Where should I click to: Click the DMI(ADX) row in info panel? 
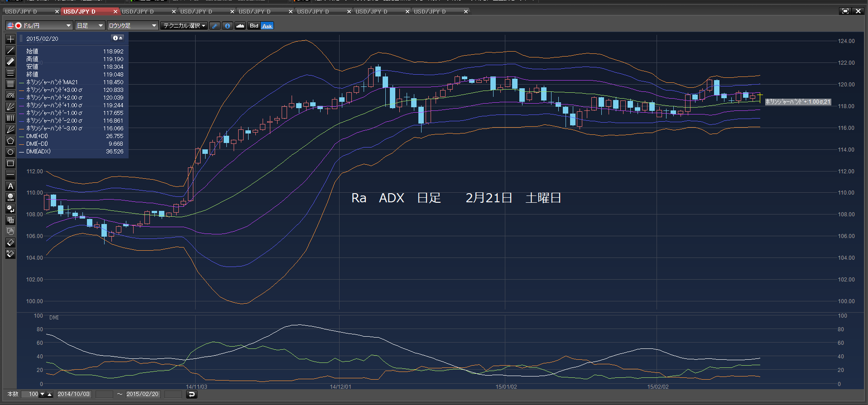coord(72,152)
